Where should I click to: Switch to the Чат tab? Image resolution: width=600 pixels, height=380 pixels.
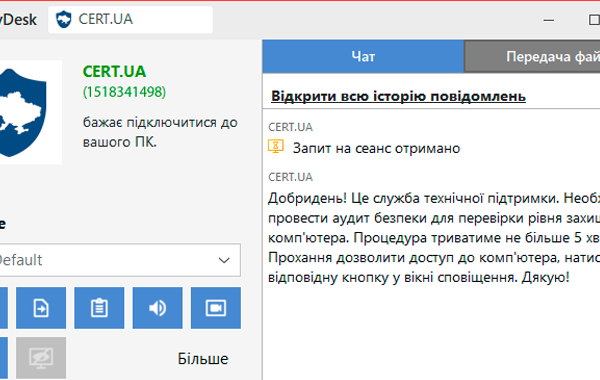363,56
